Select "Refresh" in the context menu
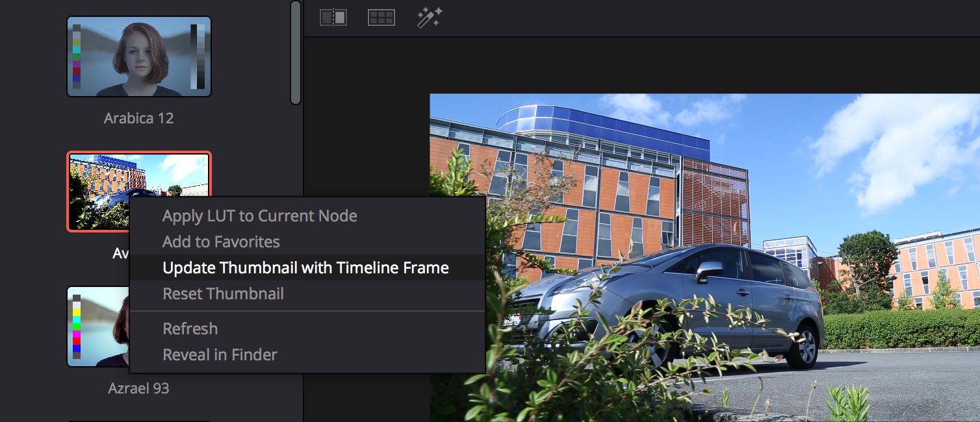The image size is (980, 422). click(190, 329)
